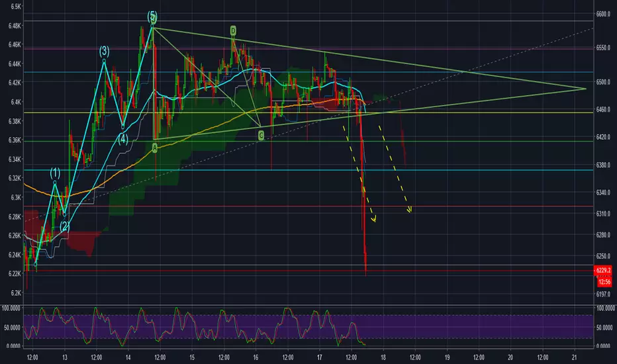
Task: Click date 16 on the time axis
Action: [x=256, y=357]
